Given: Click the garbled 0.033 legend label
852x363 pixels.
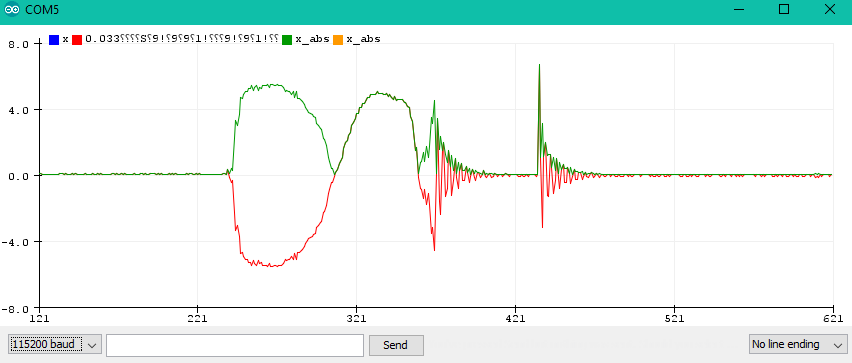Looking at the screenshot, I should 182,39.
